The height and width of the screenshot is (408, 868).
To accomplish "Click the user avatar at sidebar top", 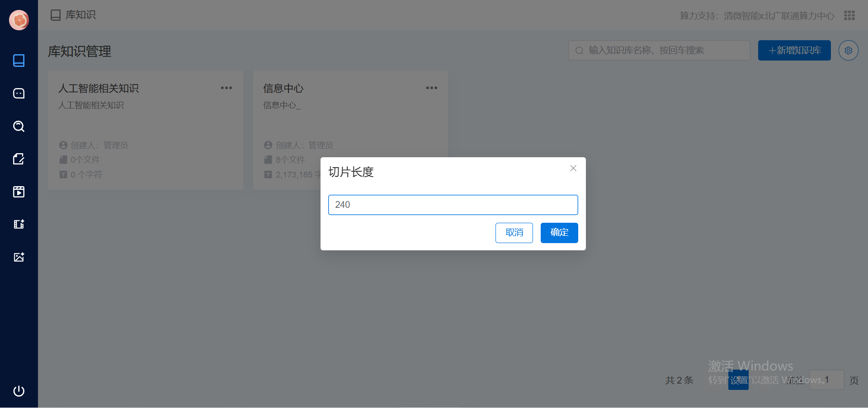I will pyautogui.click(x=19, y=20).
